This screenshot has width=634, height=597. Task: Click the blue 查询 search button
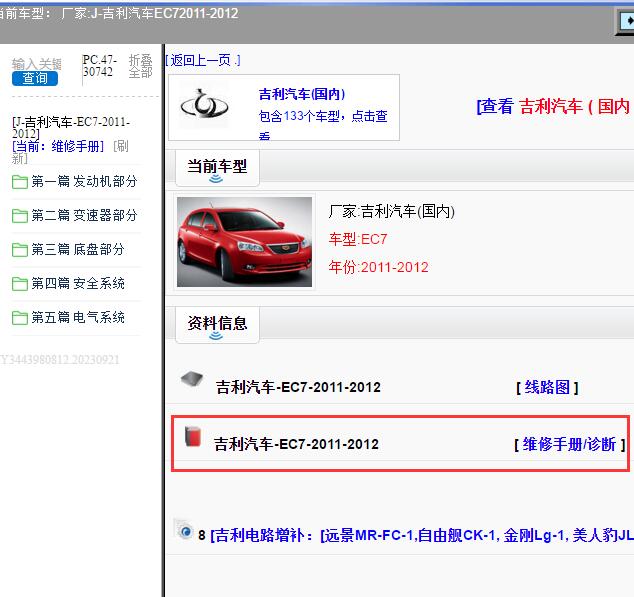[35, 78]
